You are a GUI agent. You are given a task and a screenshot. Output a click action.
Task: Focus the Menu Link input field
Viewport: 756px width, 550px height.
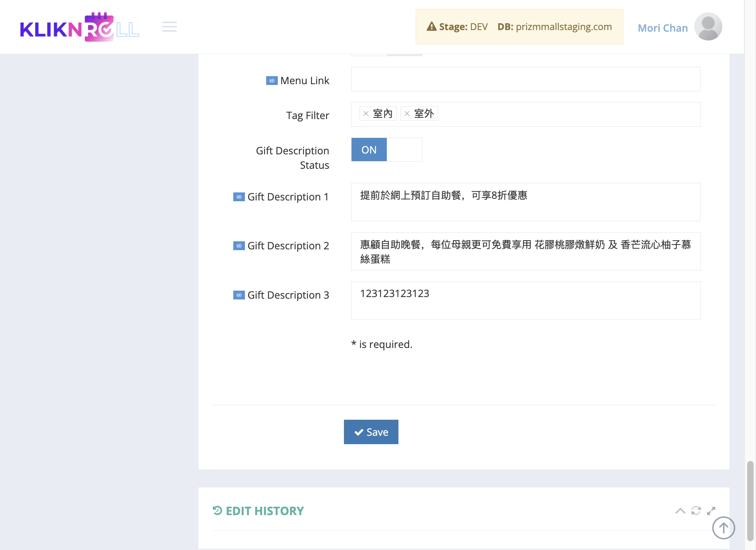click(526, 79)
